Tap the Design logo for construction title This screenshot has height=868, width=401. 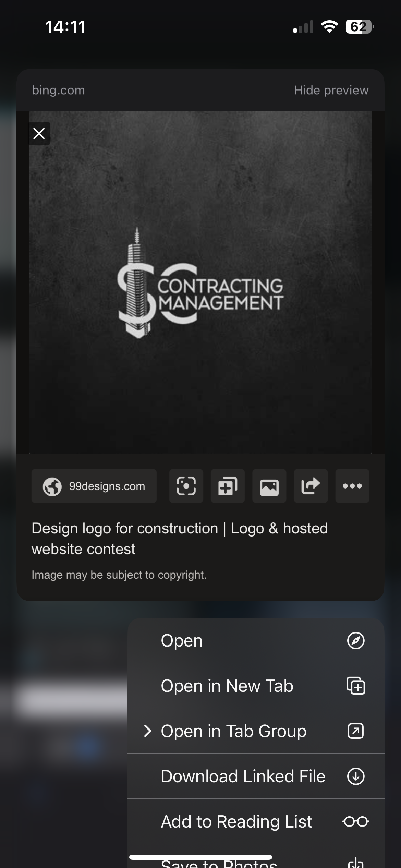(179, 538)
